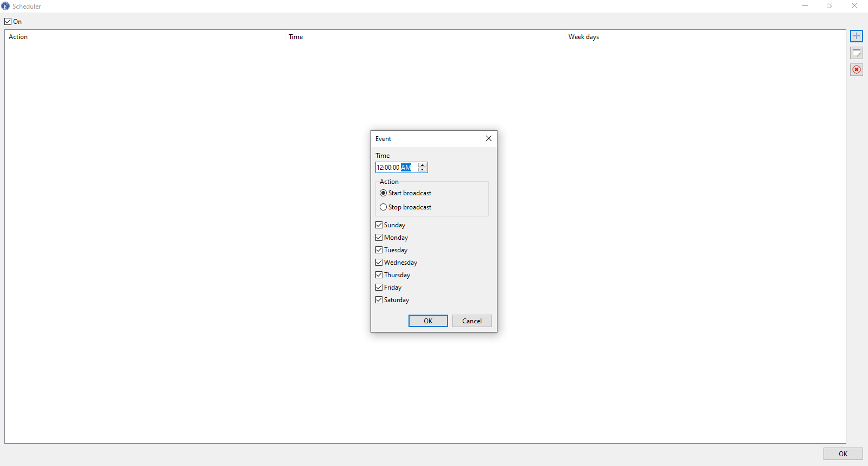Click the Scheduler app icon in title bar
This screenshot has width=868, height=466.
[5, 6]
